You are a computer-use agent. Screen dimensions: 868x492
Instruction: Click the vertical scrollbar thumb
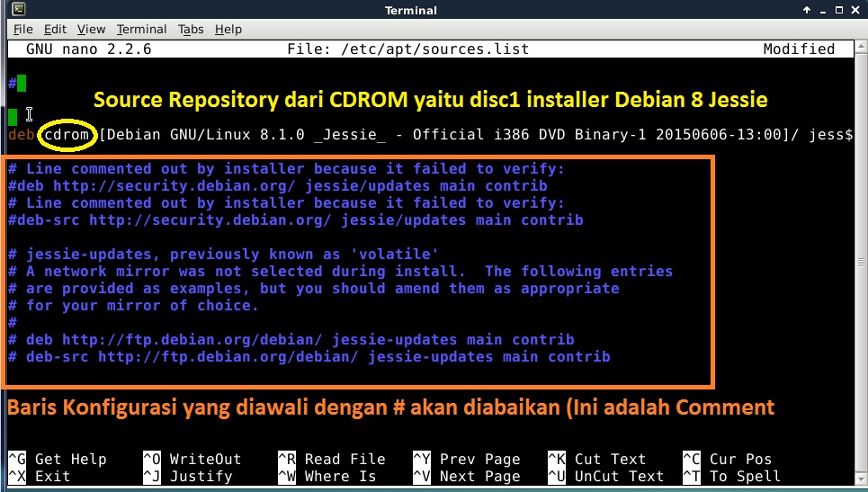pyautogui.click(x=862, y=263)
